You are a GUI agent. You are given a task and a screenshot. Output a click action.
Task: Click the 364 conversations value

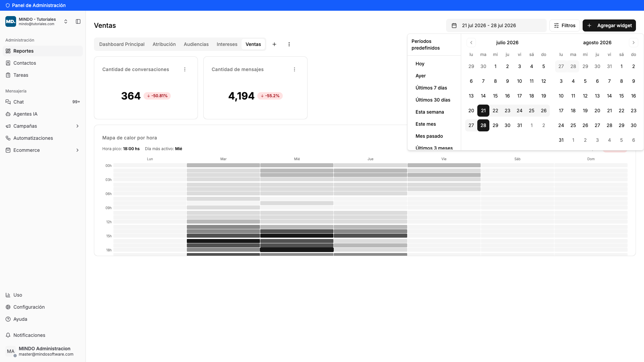pyautogui.click(x=131, y=96)
